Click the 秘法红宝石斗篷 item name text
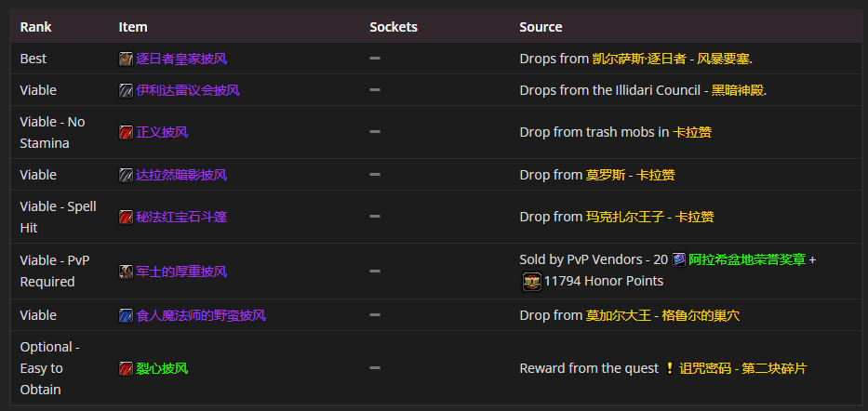Image resolution: width=868 pixels, height=411 pixels. point(181,217)
